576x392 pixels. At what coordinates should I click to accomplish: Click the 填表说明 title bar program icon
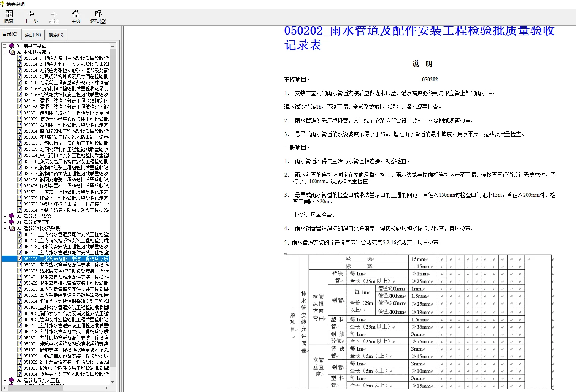(x=3, y=4)
